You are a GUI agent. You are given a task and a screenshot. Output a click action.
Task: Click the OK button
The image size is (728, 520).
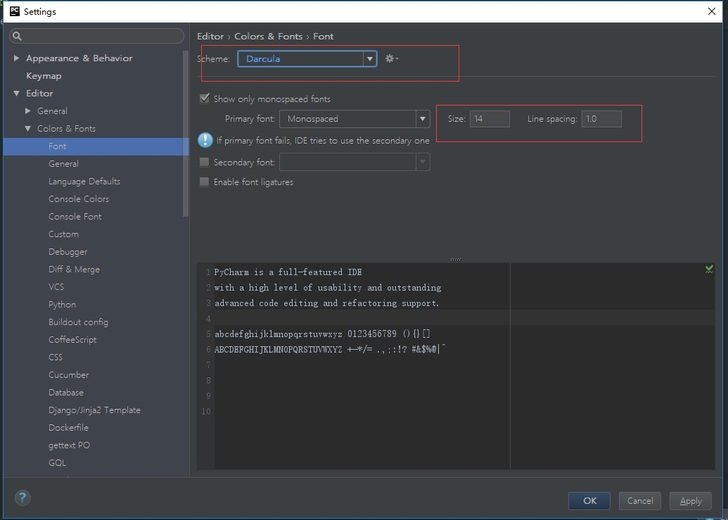point(589,501)
